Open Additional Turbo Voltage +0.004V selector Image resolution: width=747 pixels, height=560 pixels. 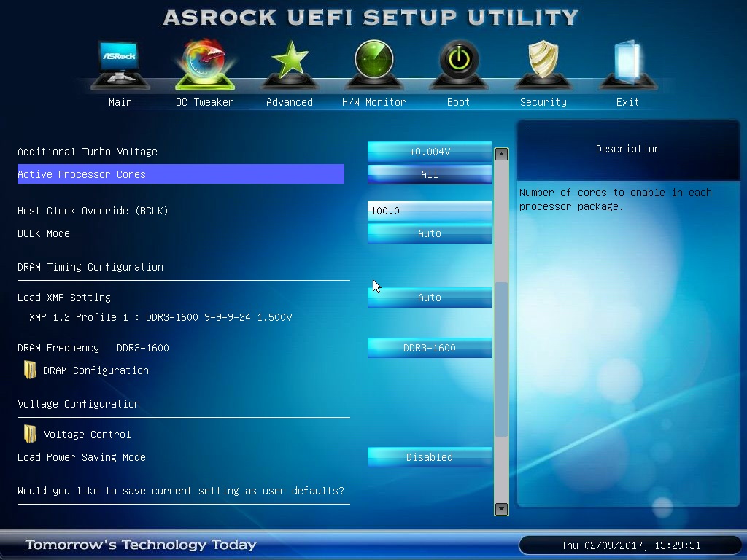pyautogui.click(x=429, y=152)
